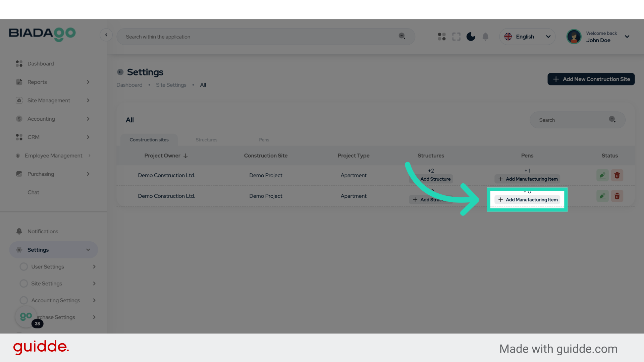
Task: Select the User Settings radio button
Action: click(23, 266)
